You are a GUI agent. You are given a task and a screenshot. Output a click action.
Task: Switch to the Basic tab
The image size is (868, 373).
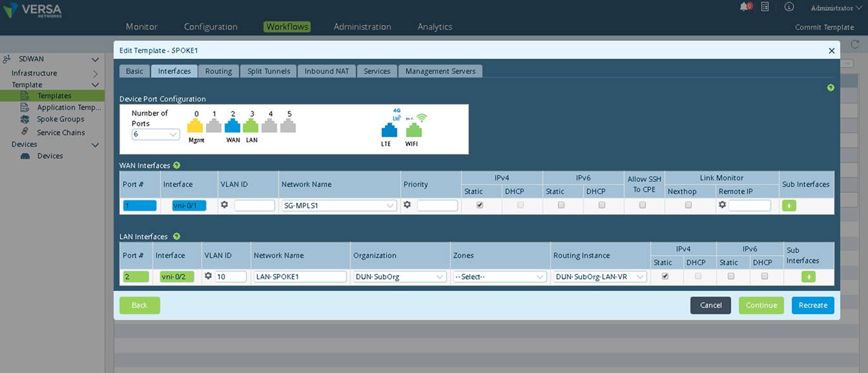pyautogui.click(x=134, y=71)
